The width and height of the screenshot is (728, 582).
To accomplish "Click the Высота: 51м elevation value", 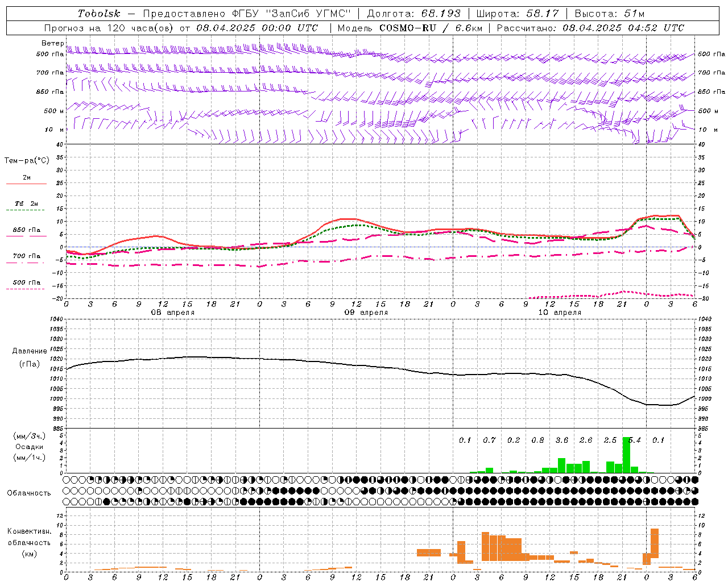I will tap(610, 14).
